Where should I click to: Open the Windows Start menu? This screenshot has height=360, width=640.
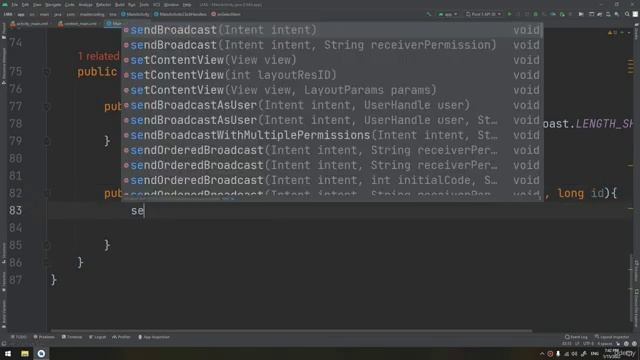tap(8, 353)
